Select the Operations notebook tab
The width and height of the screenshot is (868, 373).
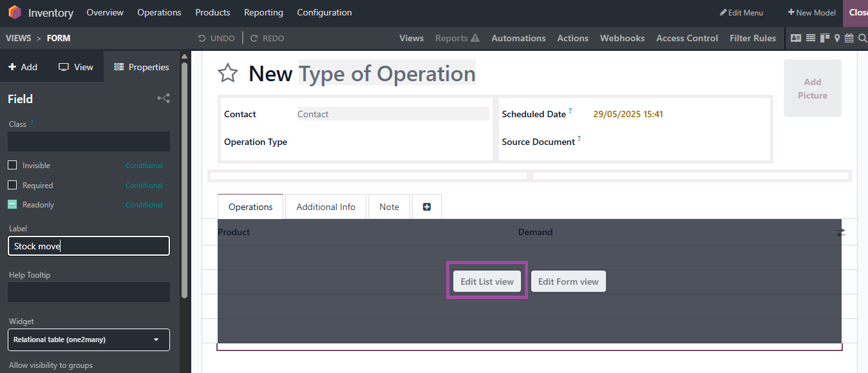click(x=250, y=207)
